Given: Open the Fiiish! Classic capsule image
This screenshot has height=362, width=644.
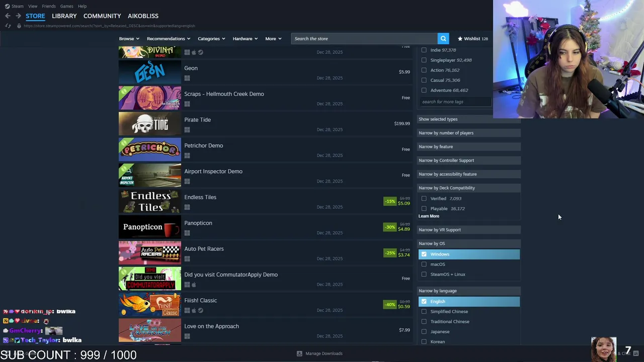Looking at the screenshot, I should tap(150, 304).
